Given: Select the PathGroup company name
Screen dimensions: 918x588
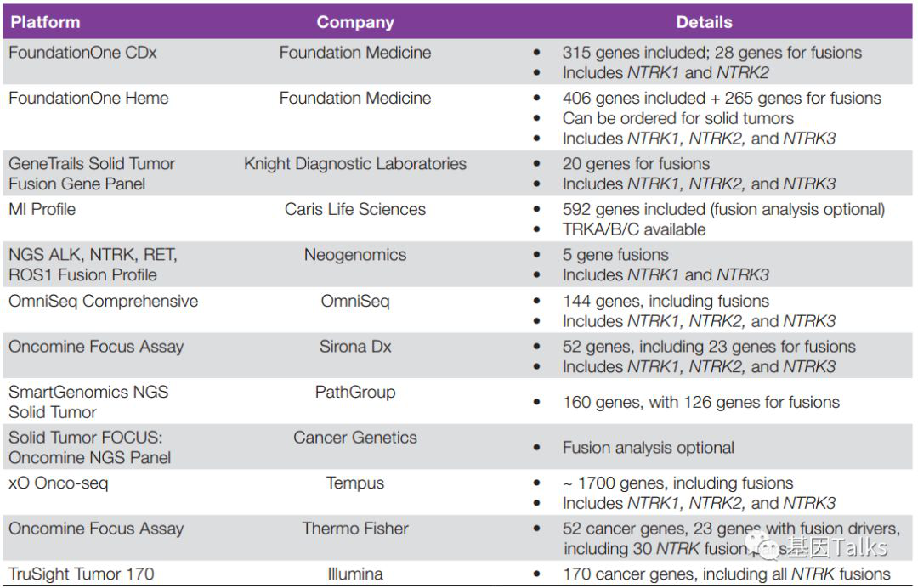Looking at the screenshot, I should pyautogui.click(x=355, y=393).
